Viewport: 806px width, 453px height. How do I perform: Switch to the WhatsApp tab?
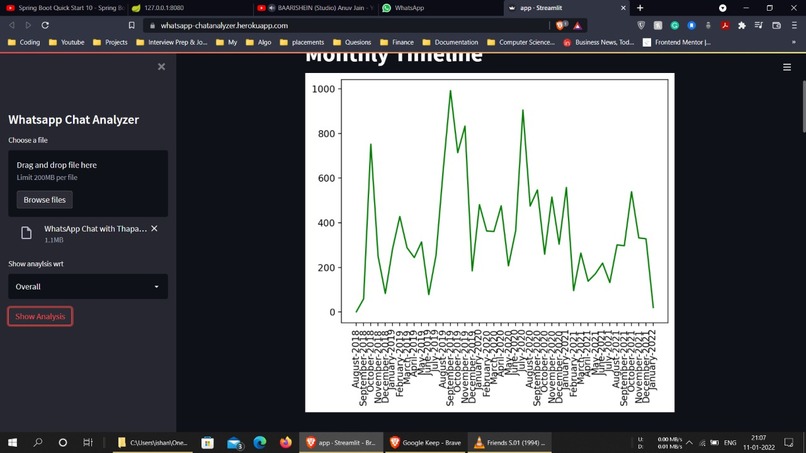[442, 8]
